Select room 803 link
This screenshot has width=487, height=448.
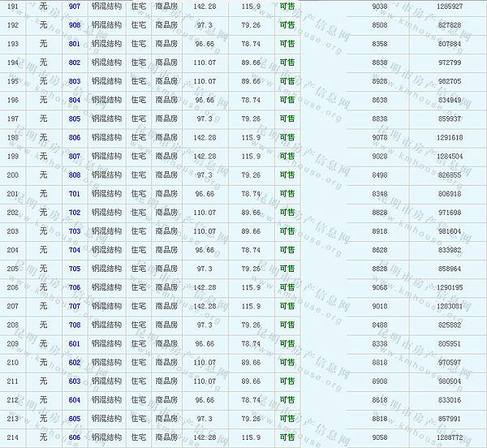[x=75, y=81]
